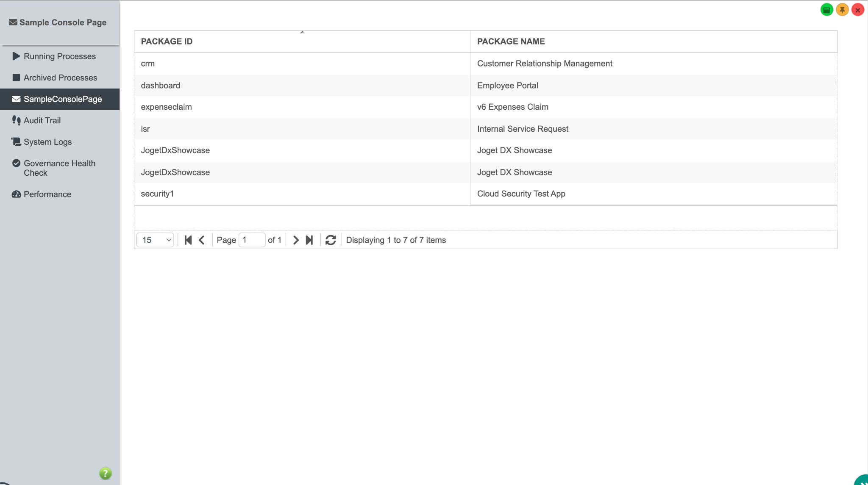Open Running Processes in the sidebar
This screenshot has height=485, width=868.
tap(59, 56)
